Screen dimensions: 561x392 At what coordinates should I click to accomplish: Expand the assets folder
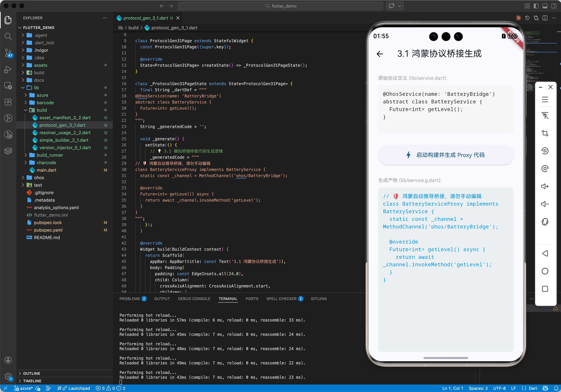click(41, 65)
